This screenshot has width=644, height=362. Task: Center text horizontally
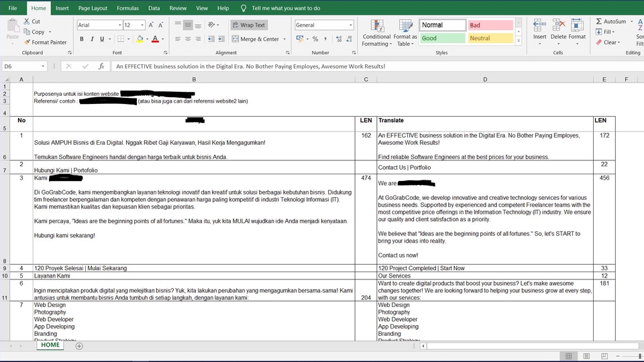point(188,39)
